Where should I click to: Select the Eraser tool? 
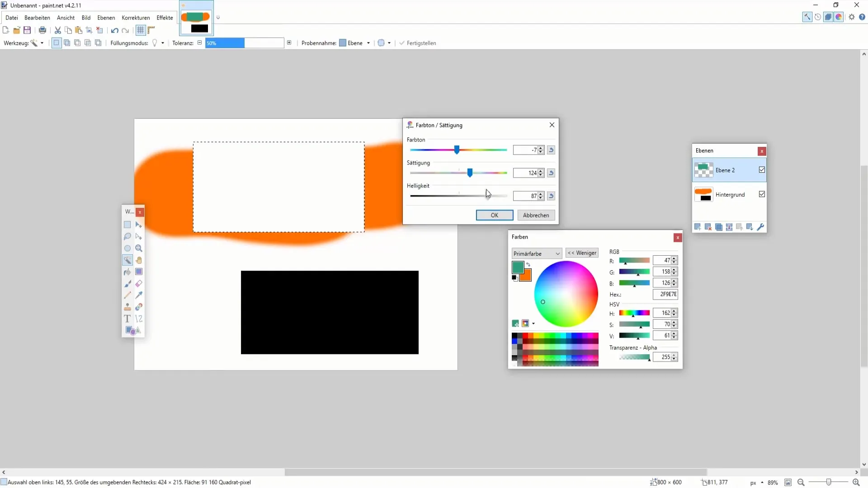pos(139,283)
